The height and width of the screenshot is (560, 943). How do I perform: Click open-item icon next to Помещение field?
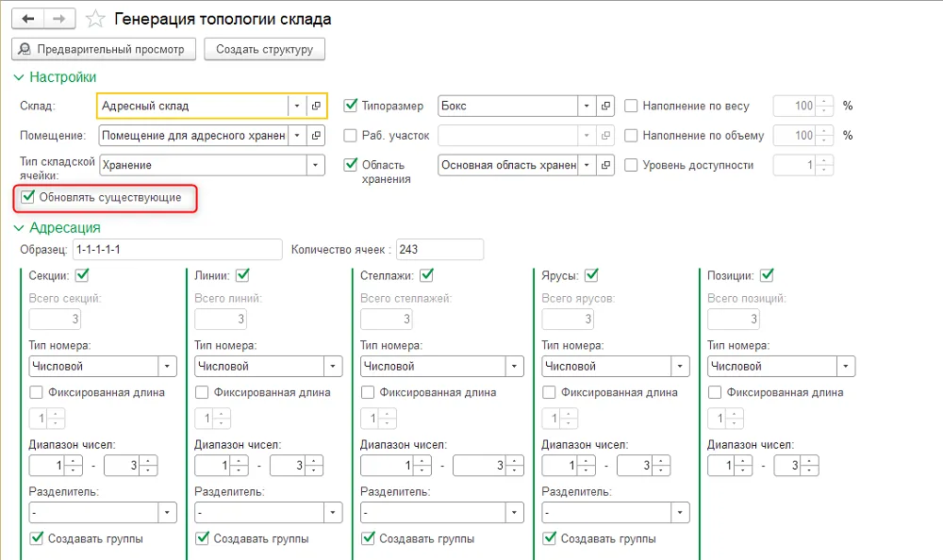click(316, 136)
